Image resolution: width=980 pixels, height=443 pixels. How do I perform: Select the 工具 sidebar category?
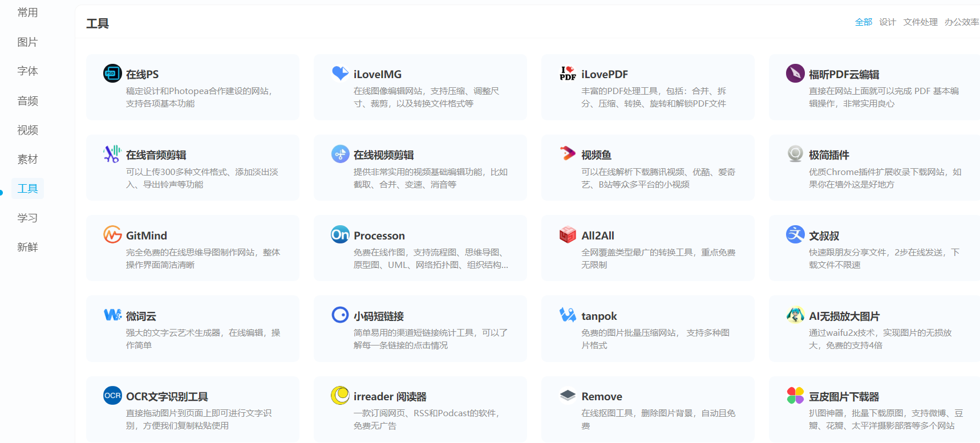27,189
